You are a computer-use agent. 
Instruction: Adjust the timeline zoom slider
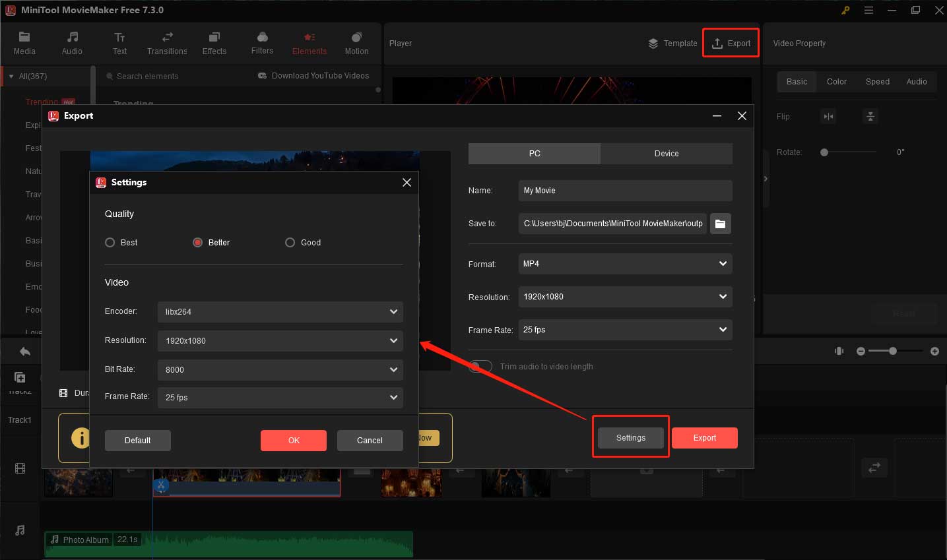[x=893, y=352]
